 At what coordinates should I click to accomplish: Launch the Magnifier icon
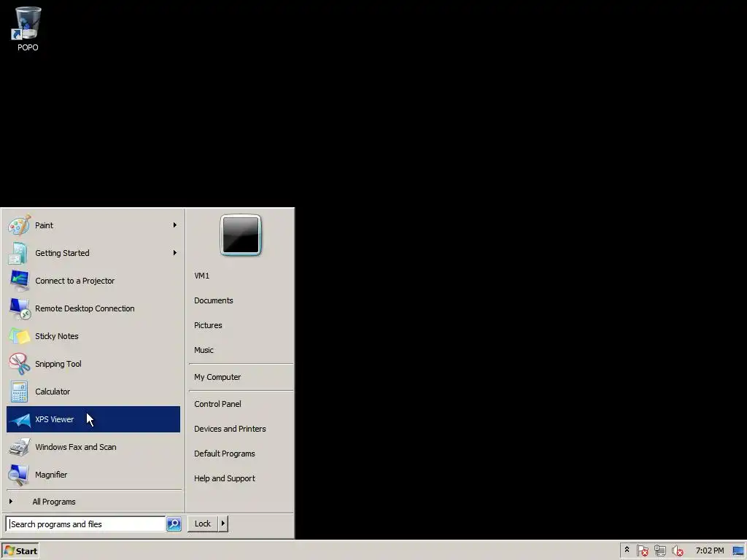19,475
